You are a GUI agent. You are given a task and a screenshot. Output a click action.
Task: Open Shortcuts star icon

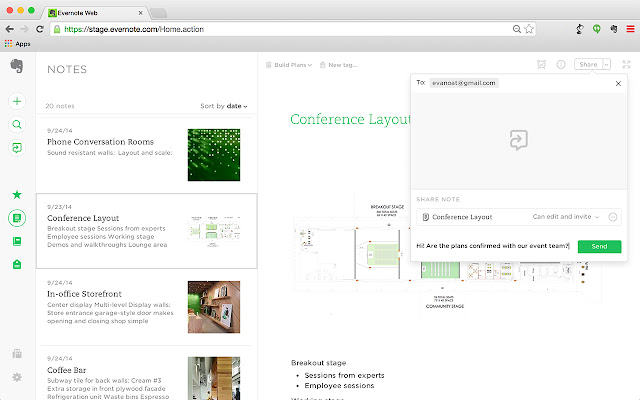[17, 194]
